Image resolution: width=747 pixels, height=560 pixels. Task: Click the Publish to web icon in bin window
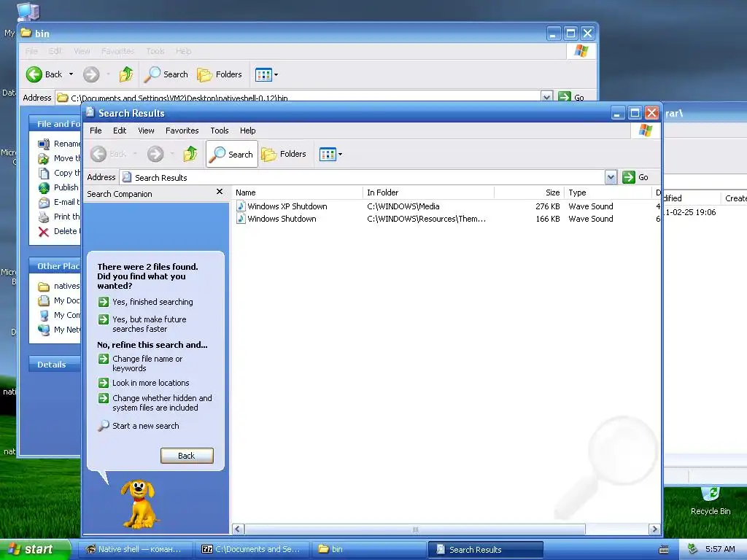pyautogui.click(x=43, y=187)
